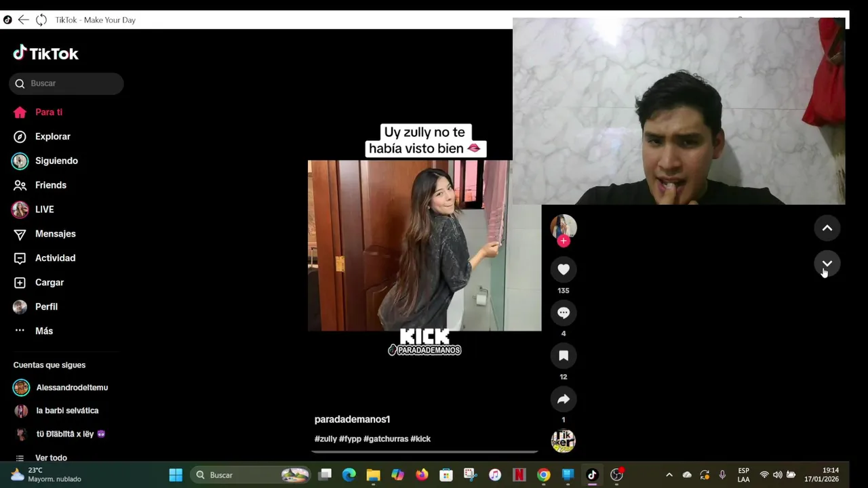Focus the Buscar search field in TikTok
The height and width of the screenshot is (488, 868).
(x=66, y=83)
